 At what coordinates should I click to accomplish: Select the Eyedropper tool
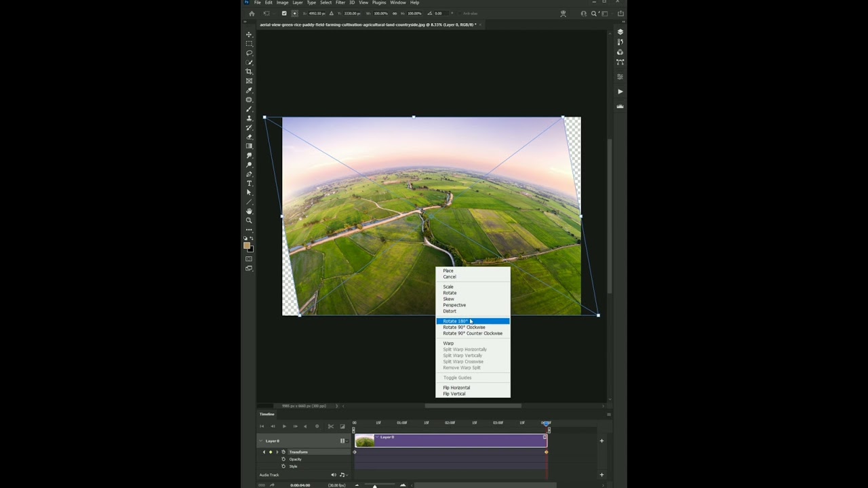[x=249, y=90]
